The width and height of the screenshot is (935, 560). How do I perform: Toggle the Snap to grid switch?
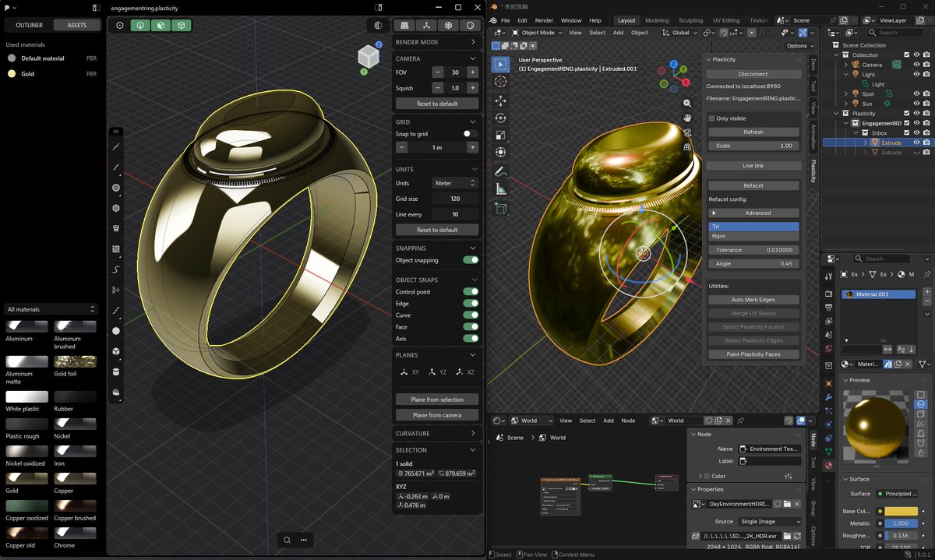[471, 134]
